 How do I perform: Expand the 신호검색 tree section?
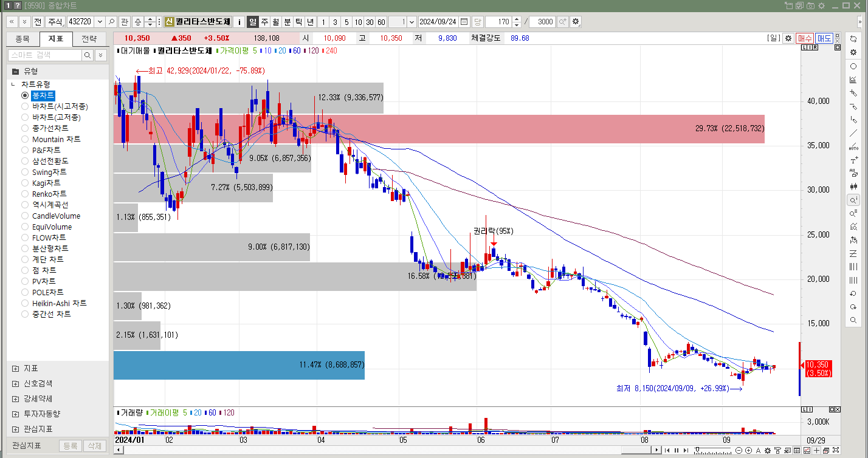click(15, 383)
